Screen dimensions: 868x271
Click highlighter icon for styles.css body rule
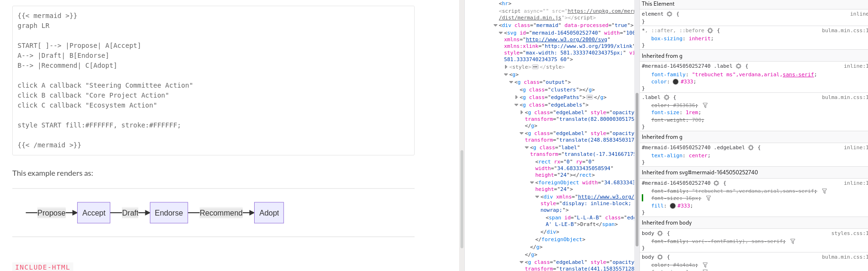click(x=660, y=234)
